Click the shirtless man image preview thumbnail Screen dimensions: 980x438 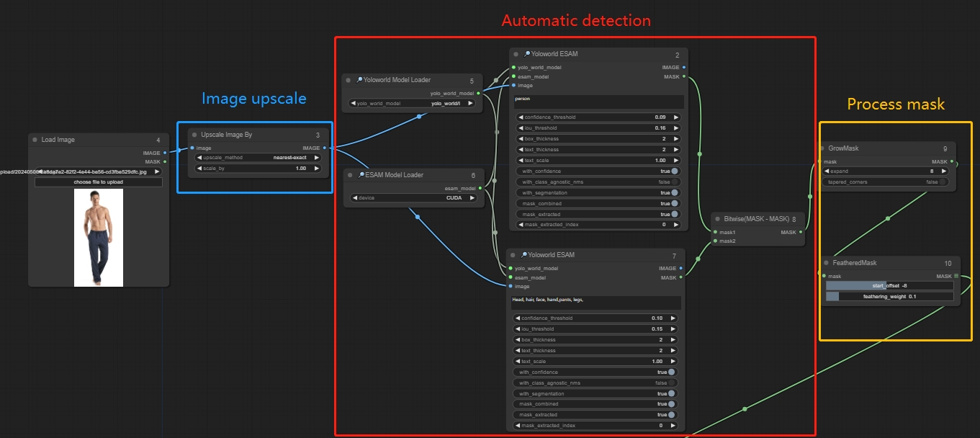(99, 238)
